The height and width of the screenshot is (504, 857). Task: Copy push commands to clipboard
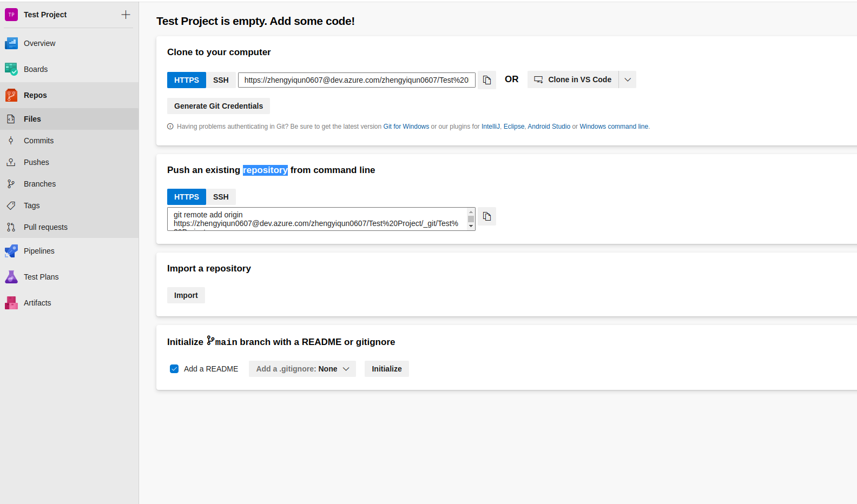click(487, 216)
